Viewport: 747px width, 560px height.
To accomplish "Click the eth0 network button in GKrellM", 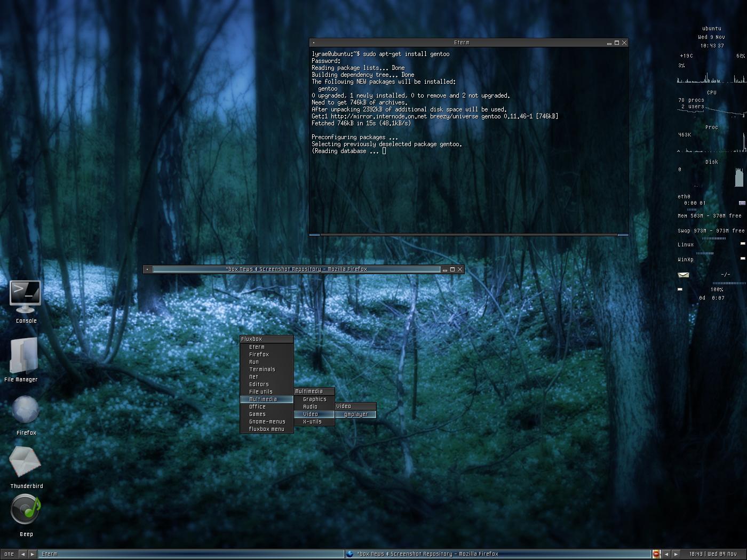I will tap(742, 203).
